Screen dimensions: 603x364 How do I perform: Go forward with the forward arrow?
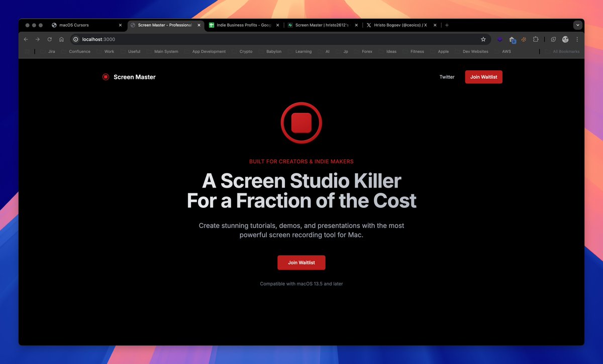click(38, 39)
